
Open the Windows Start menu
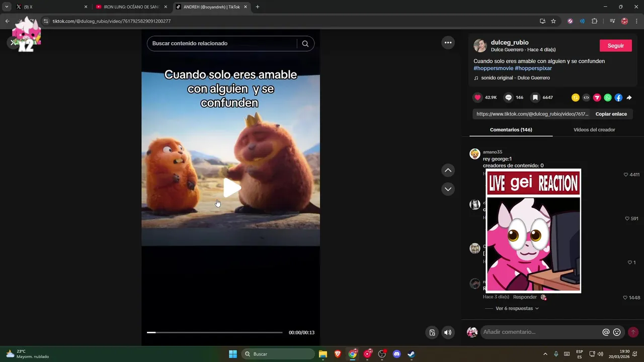tap(233, 354)
